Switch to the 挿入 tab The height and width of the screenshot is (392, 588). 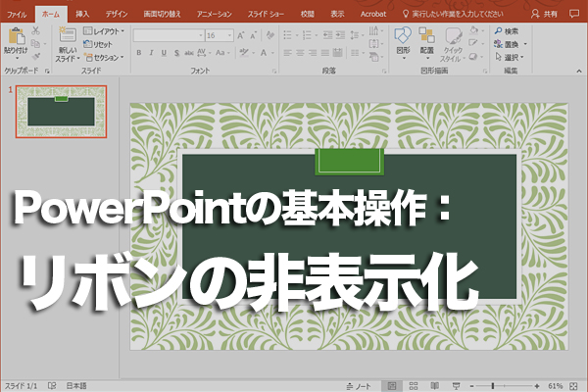point(82,15)
